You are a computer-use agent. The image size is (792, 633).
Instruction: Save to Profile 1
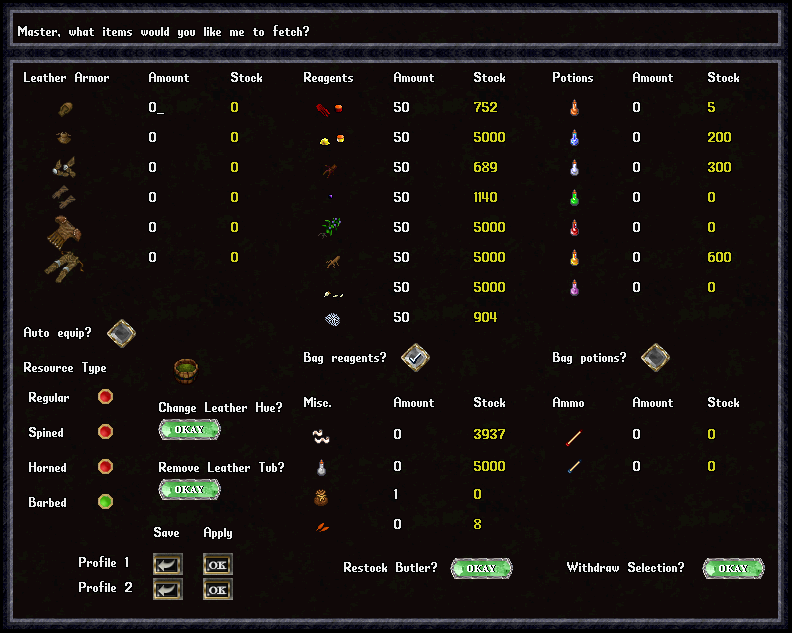coord(168,564)
